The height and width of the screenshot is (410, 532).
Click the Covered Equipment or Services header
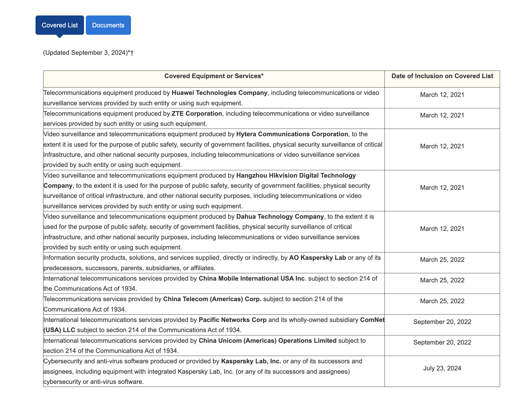pos(214,76)
